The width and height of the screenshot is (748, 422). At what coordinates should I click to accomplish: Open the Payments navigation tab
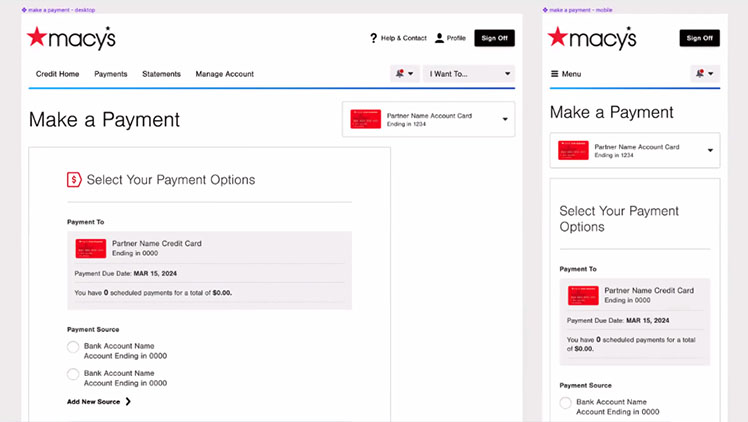pyautogui.click(x=111, y=74)
